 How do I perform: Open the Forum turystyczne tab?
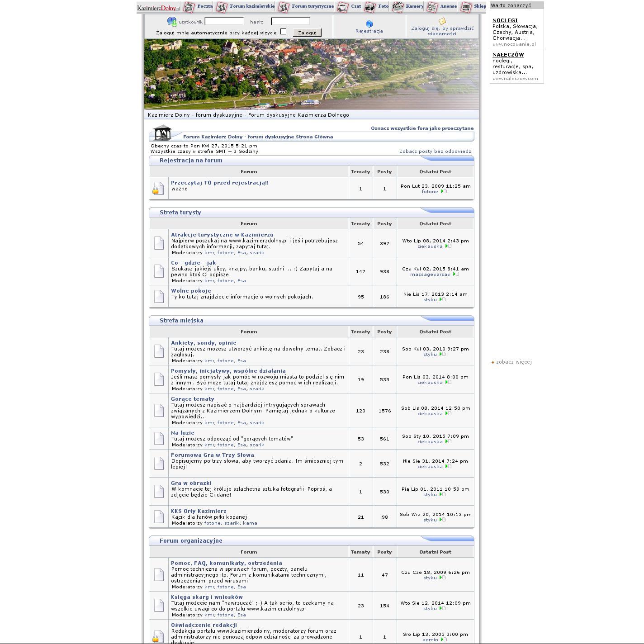coord(312,6)
